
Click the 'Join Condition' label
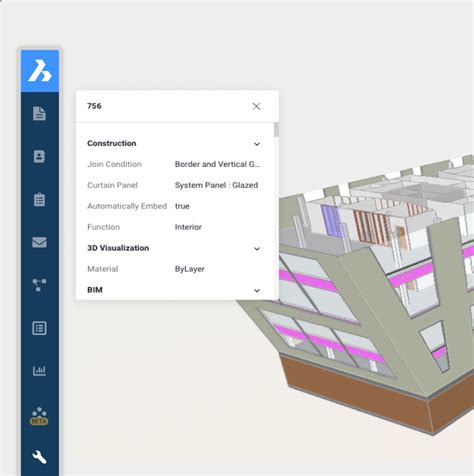(114, 164)
